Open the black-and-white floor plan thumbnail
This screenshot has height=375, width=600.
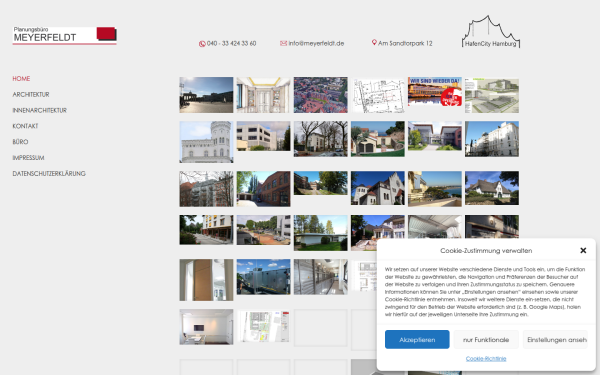(378, 95)
